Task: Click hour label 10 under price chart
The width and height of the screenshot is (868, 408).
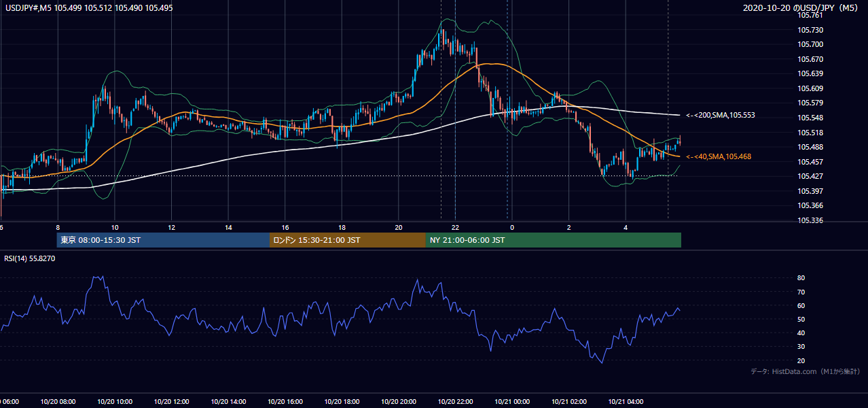Action: coord(115,227)
